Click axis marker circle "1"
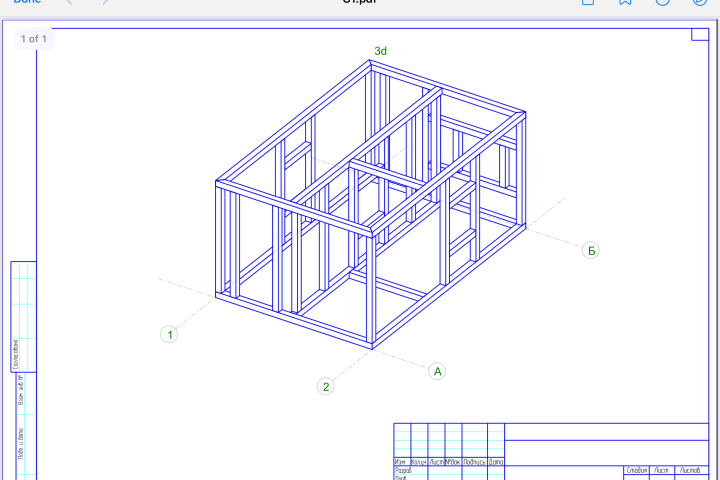 [169, 334]
